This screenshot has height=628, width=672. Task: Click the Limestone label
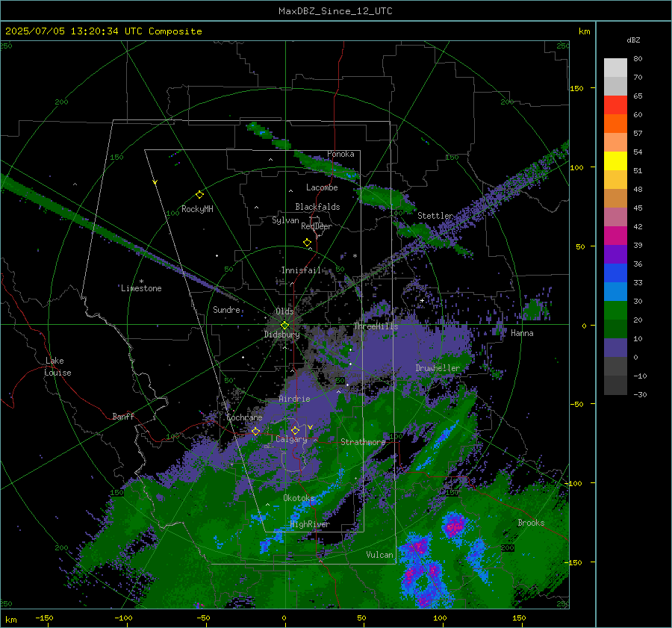(x=141, y=288)
